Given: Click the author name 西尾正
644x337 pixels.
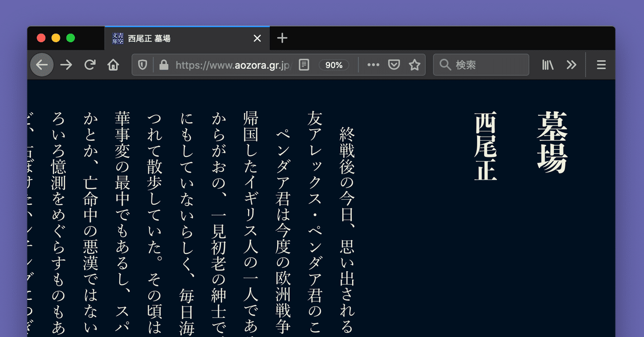Looking at the screenshot, I should click(486, 146).
